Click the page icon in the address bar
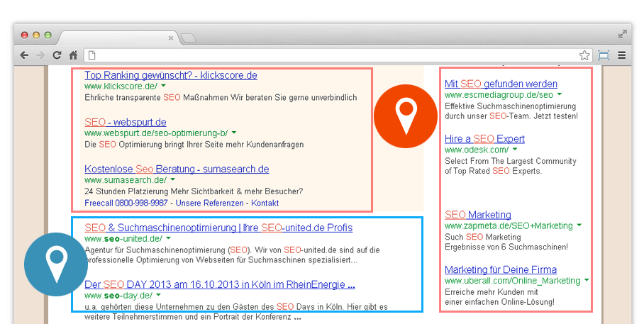The image size is (644, 324). pos(92,55)
